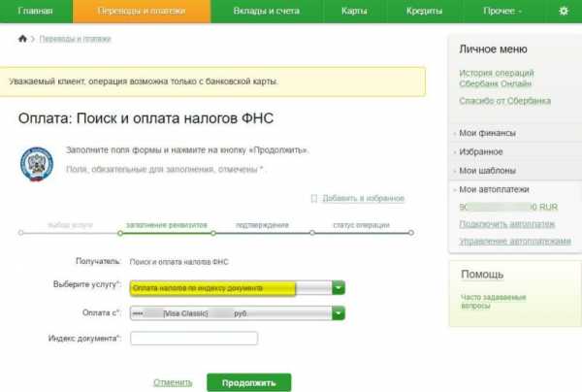Switch to Вклады и счета tab
Image resolution: width=582 pixels, height=392 pixels.
[x=267, y=11]
